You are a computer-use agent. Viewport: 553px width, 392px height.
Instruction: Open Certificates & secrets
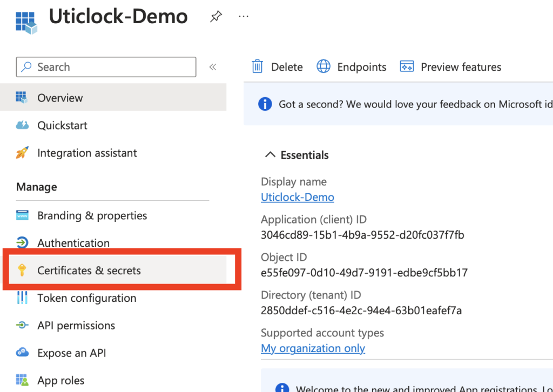coord(89,271)
